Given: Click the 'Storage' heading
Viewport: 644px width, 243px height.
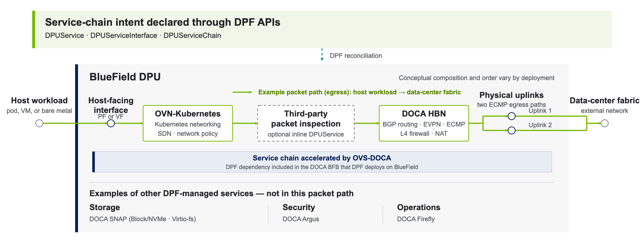Looking at the screenshot, I should (105, 207).
